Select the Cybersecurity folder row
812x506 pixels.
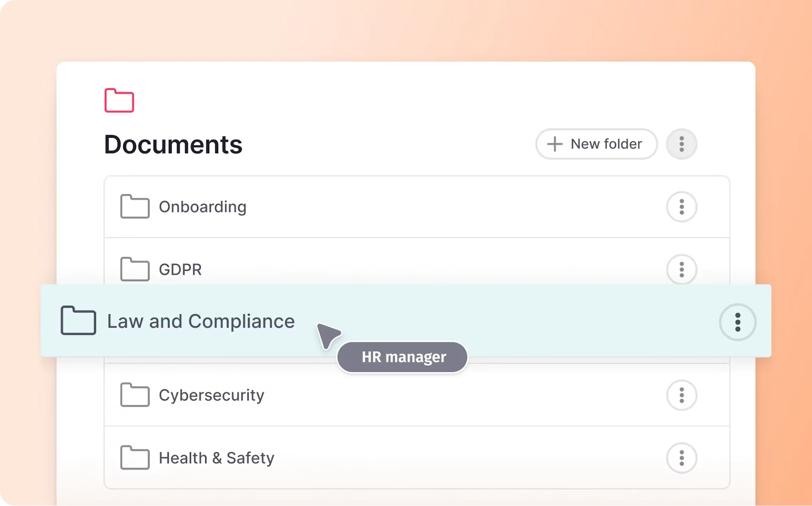tap(381, 395)
